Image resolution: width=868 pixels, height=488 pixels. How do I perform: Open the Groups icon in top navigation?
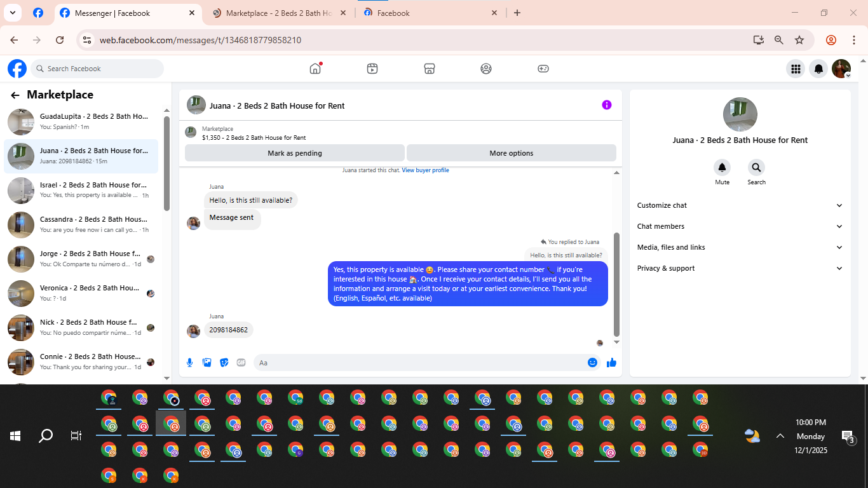[x=486, y=69]
